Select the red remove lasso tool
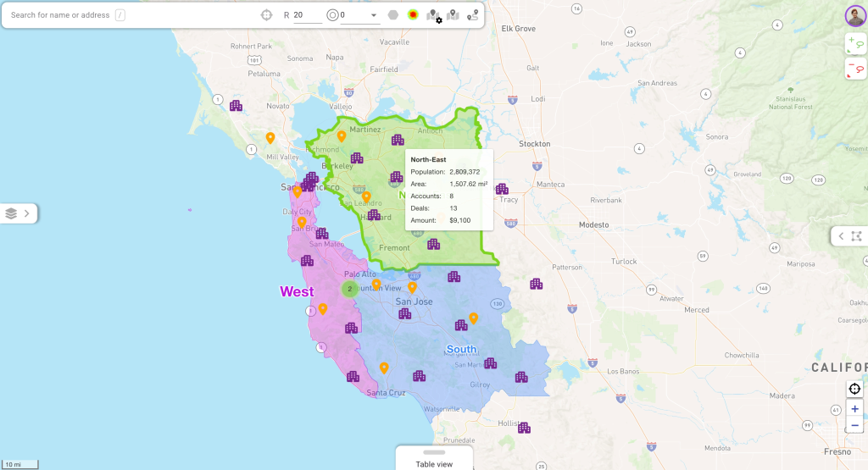Screen dimensions: 868x470 pyautogui.click(x=854, y=69)
